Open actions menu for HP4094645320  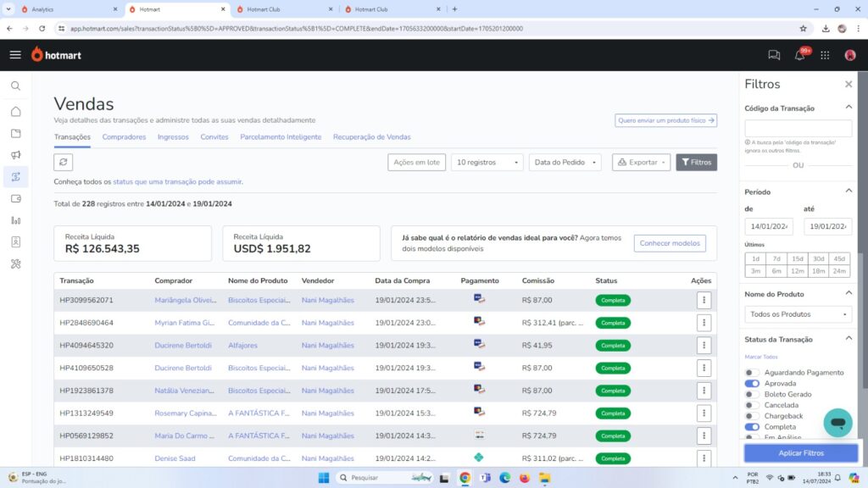(704, 346)
